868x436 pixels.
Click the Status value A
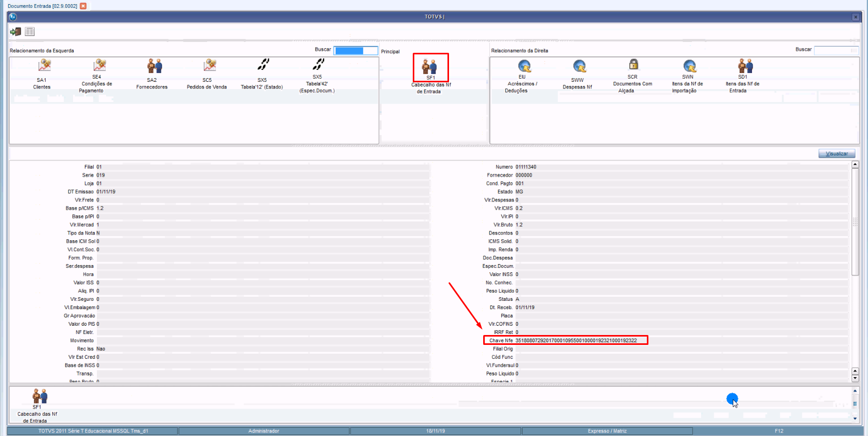pos(517,299)
